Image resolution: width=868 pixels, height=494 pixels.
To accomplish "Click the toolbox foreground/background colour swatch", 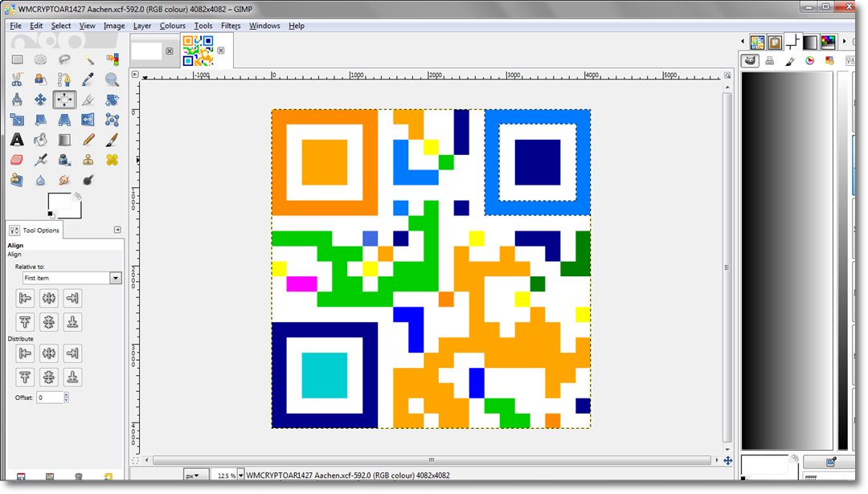I will [64, 206].
